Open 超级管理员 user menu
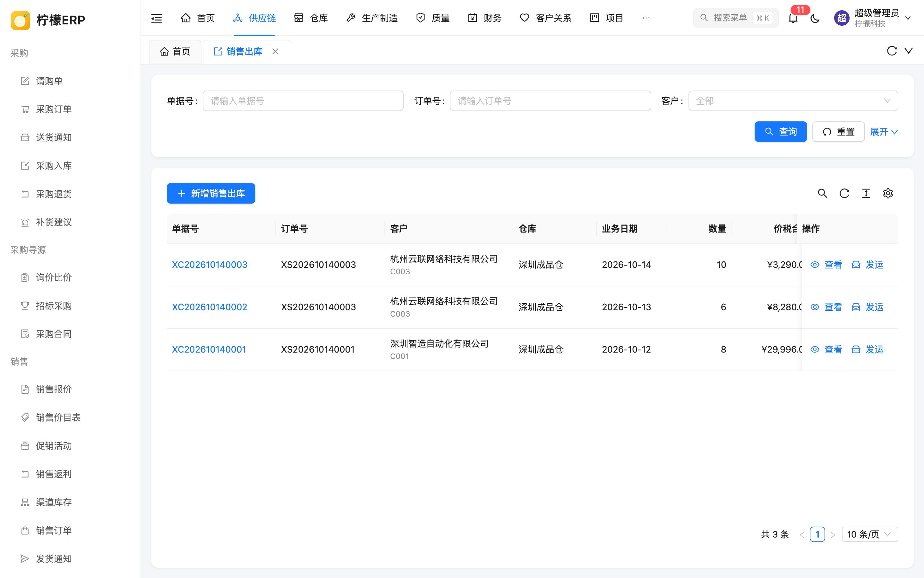The height and width of the screenshot is (578, 924). click(873, 18)
